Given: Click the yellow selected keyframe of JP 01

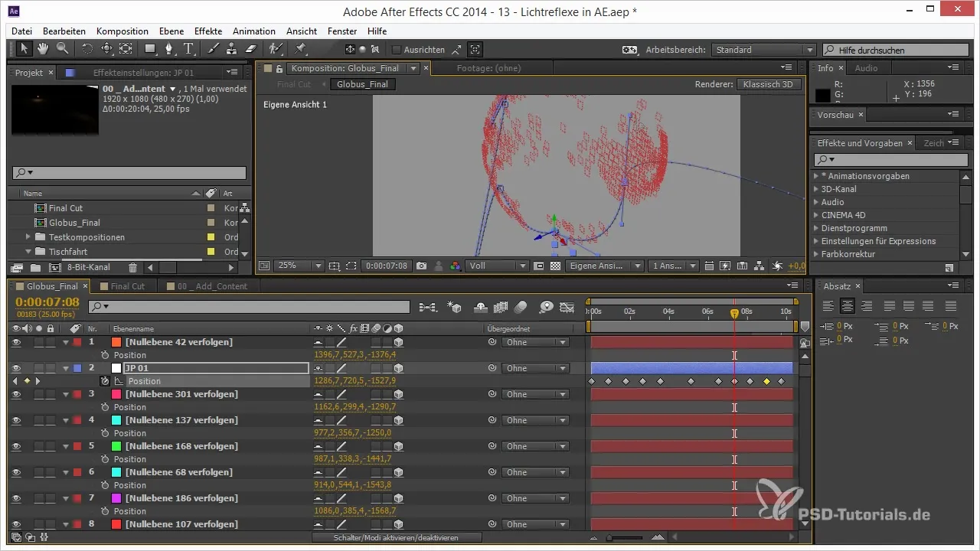Looking at the screenshot, I should (766, 381).
